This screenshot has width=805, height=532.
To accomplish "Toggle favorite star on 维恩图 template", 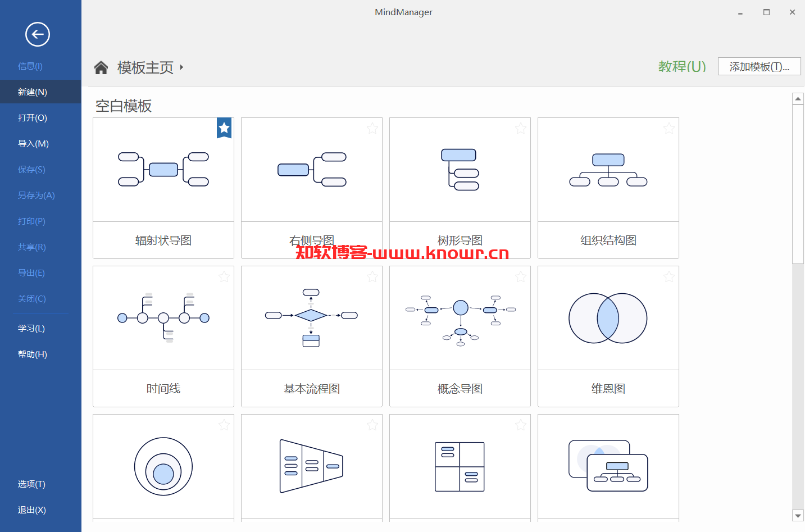I will [x=669, y=277].
